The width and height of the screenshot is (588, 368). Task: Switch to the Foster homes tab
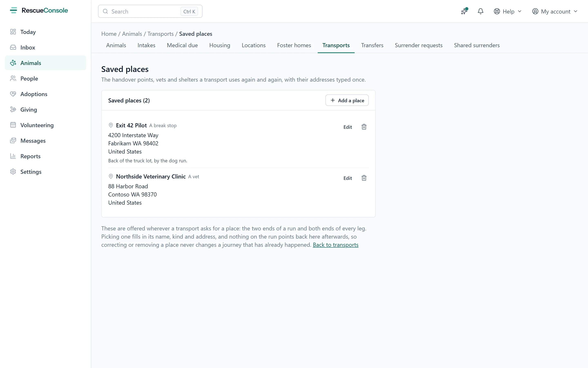(x=294, y=45)
